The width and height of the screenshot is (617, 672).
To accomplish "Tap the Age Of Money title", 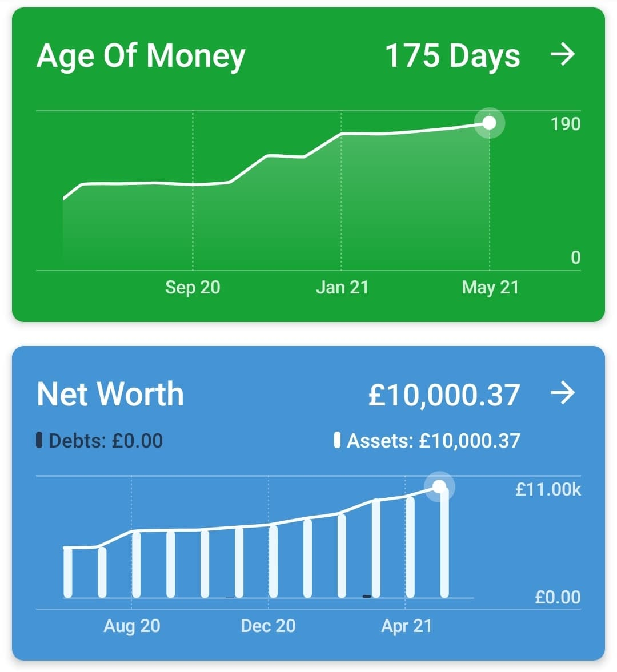I will (141, 56).
